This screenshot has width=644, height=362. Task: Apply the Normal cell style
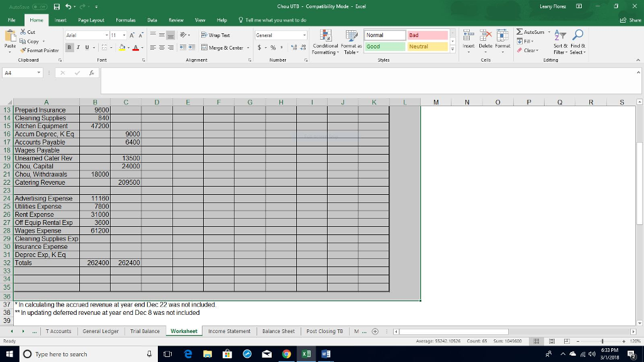click(385, 35)
